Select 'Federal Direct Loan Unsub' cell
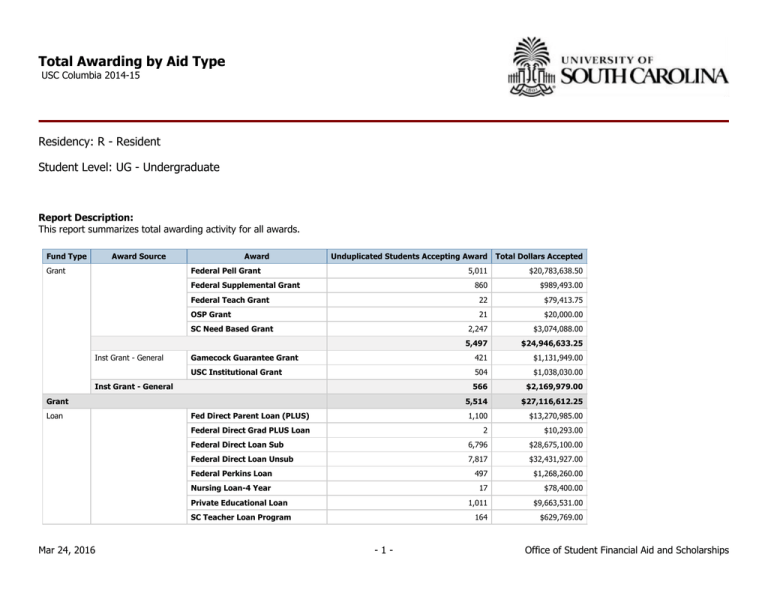Viewport: 768px width, 593px height. pyautogui.click(x=257, y=459)
